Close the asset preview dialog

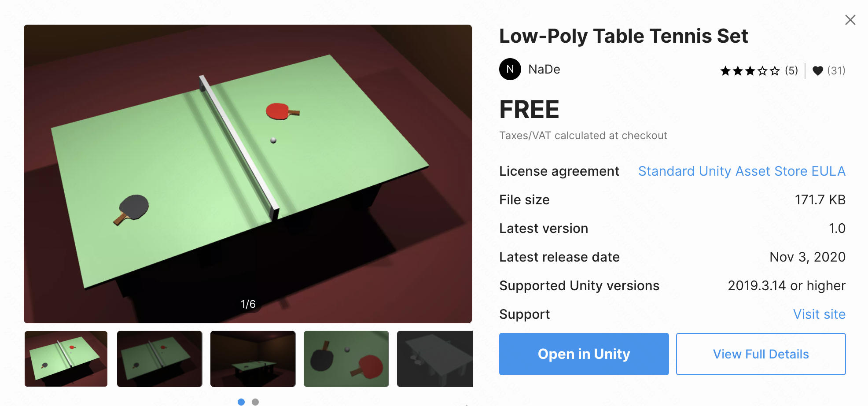[x=850, y=20]
